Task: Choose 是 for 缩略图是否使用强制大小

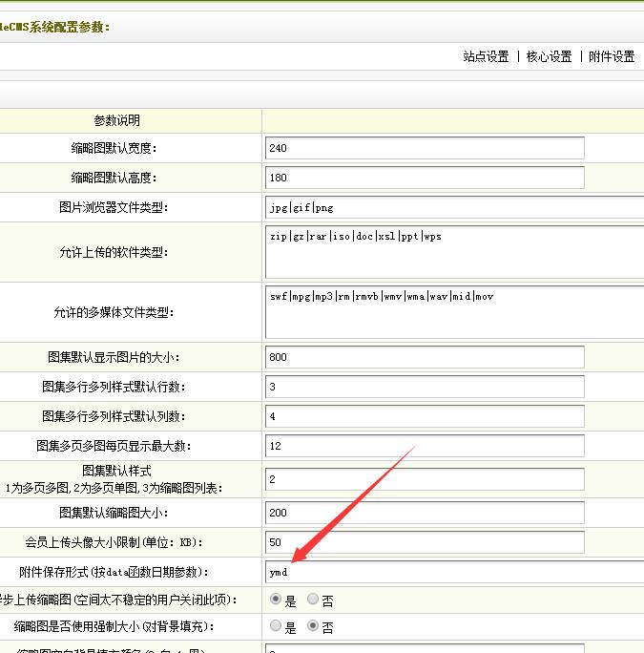Action: (x=277, y=627)
